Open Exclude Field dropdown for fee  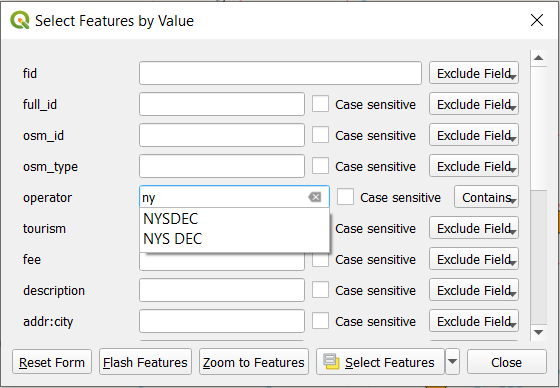(x=474, y=259)
